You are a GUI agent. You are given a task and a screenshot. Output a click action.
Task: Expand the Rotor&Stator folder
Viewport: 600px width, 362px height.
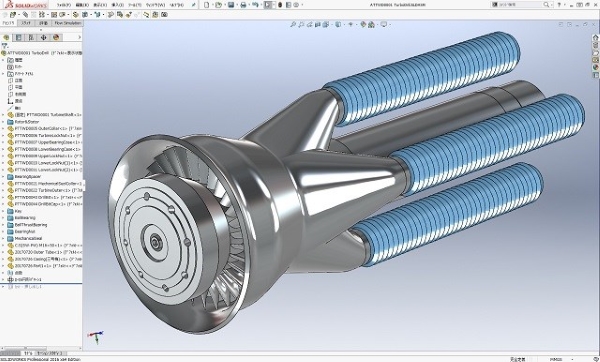[3, 122]
